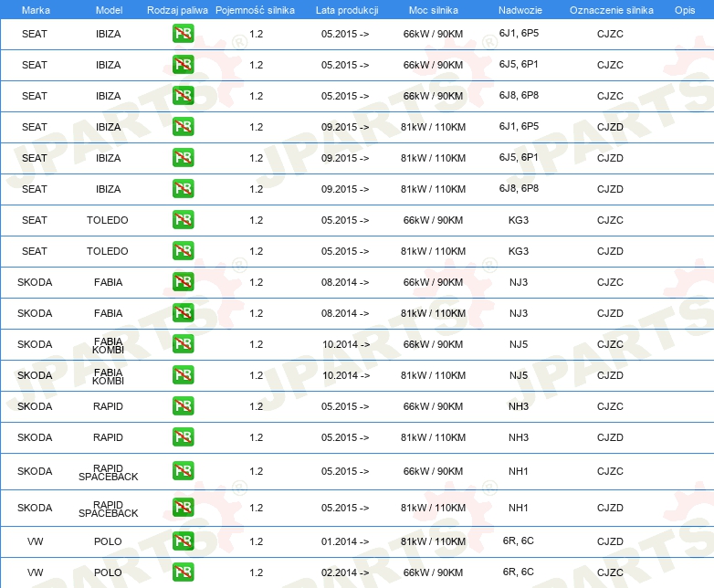Select petrol icon in Toledo KG3 CJZD row
Image resolution: width=714 pixels, height=588 pixels.
pos(183,250)
